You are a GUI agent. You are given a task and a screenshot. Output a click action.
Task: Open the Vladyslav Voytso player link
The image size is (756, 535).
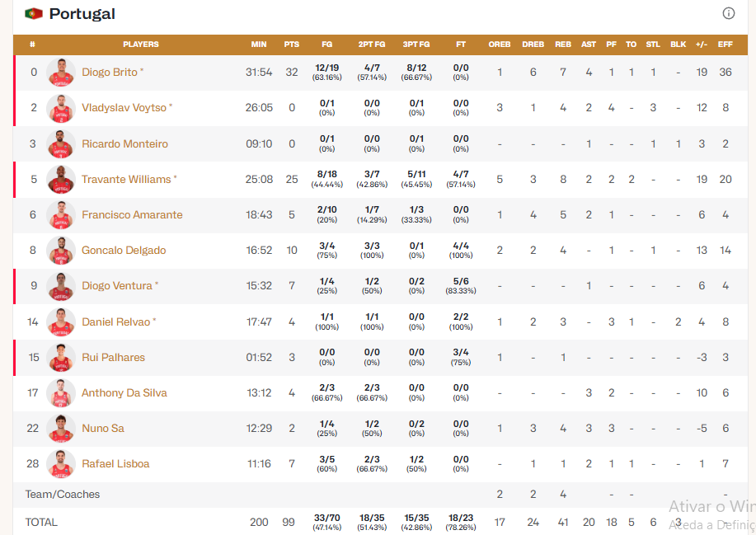pyautogui.click(x=124, y=108)
